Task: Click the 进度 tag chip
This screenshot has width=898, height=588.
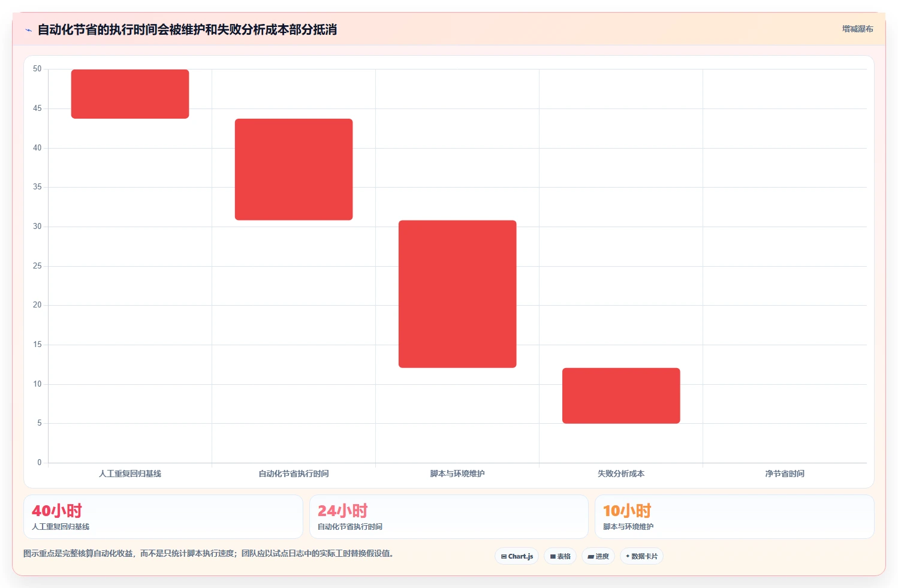Action: pos(598,556)
